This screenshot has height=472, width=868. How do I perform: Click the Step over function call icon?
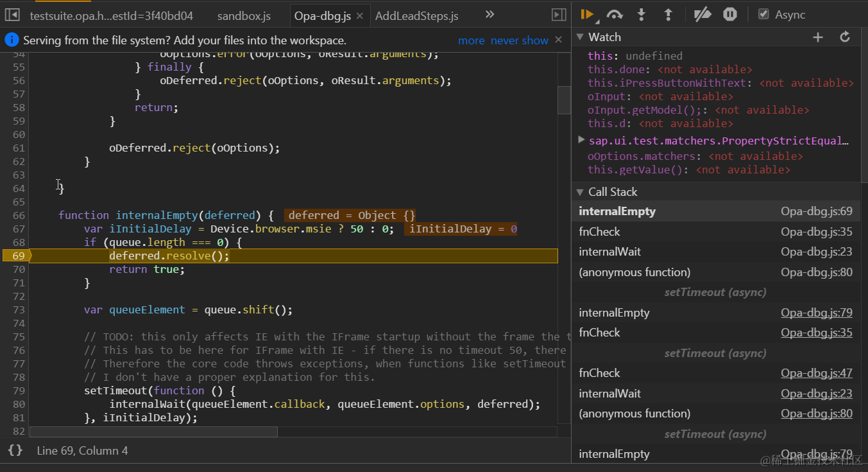[615, 15]
